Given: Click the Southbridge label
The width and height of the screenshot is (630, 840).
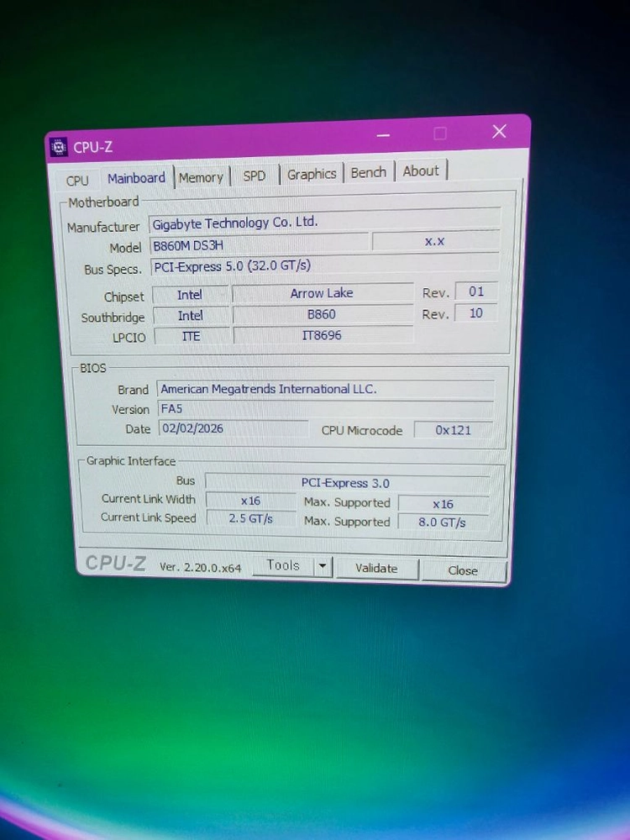Looking at the screenshot, I should point(113,318).
